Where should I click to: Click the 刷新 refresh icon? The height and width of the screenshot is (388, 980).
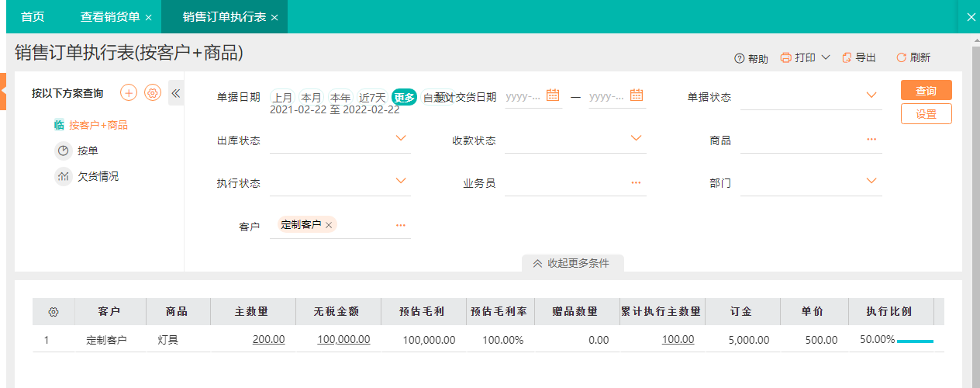point(901,57)
